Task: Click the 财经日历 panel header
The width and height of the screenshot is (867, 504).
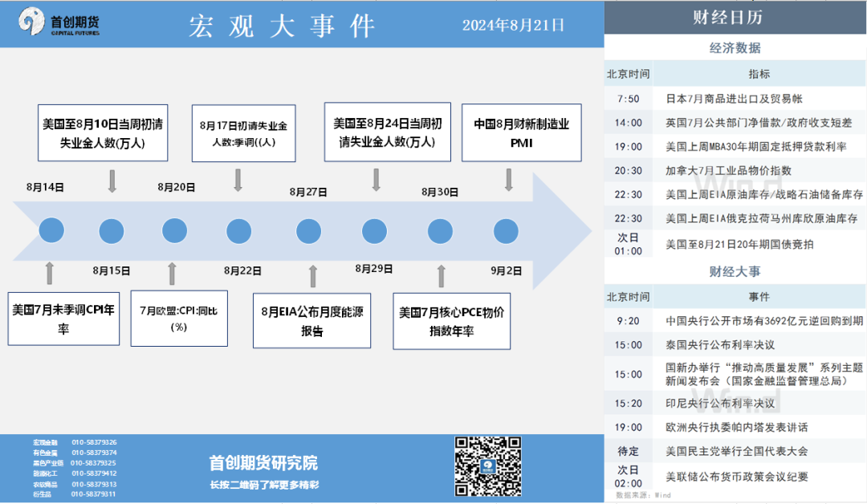Action: point(735,18)
